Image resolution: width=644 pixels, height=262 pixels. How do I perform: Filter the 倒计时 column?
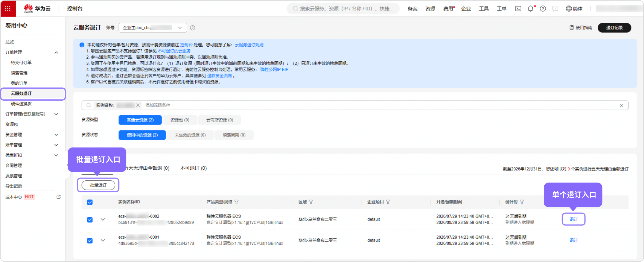pos(522,202)
